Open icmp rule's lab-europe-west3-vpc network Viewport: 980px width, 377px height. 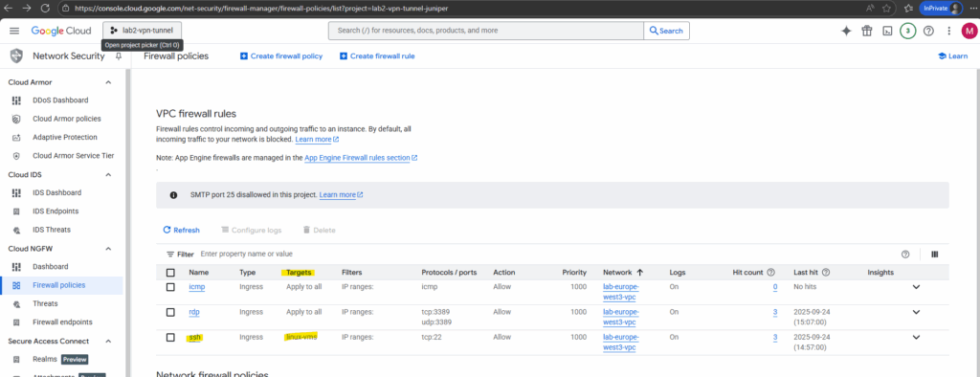click(x=620, y=291)
